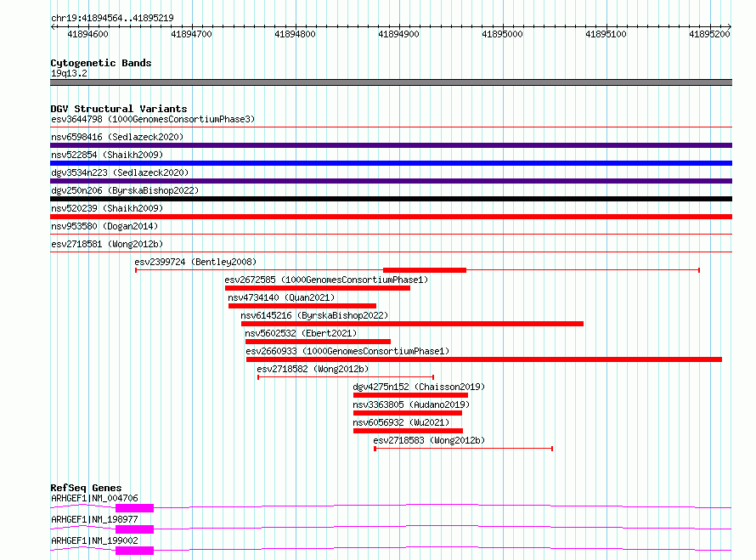Open dgv4275n152 Chaisson2019 variant label
The image size is (756, 560).
click(x=419, y=387)
